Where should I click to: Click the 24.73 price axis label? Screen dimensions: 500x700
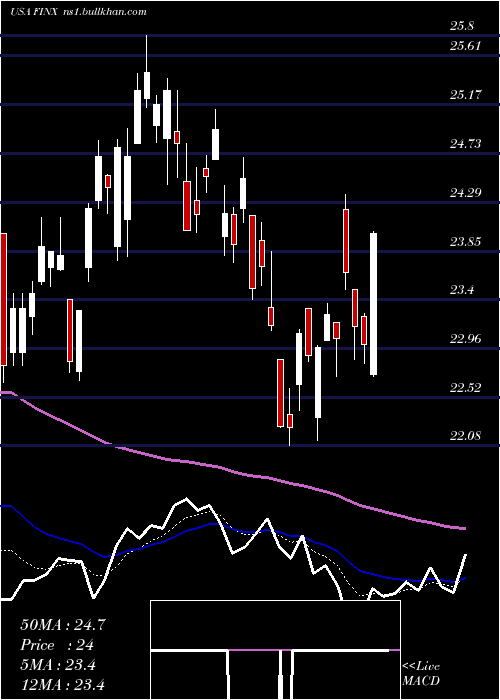(x=466, y=144)
